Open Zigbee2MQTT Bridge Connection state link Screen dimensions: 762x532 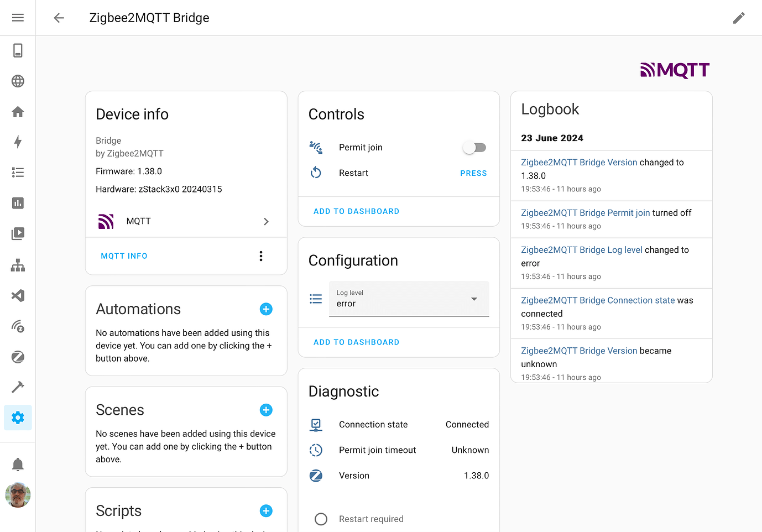tap(598, 300)
